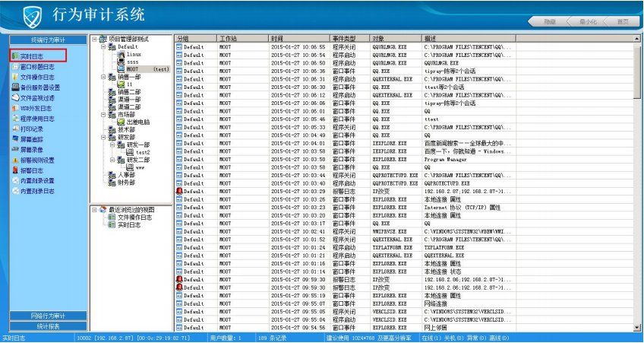Screen dimensions: 644x343
Task: Select the 渠道二部 department in tree
Action: coord(129,107)
